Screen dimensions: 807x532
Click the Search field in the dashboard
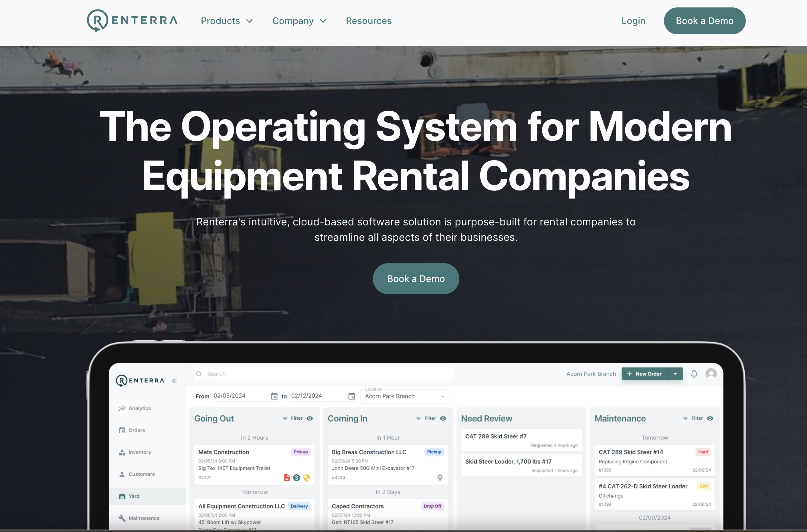point(324,374)
